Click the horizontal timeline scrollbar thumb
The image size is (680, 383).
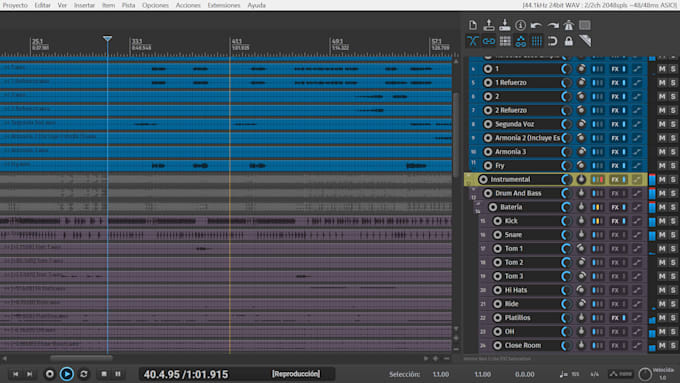tap(81, 358)
